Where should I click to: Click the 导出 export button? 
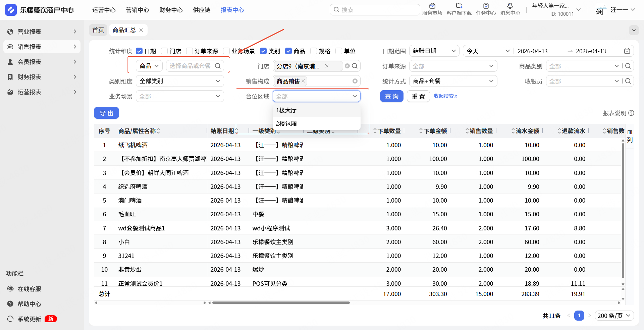pos(106,113)
